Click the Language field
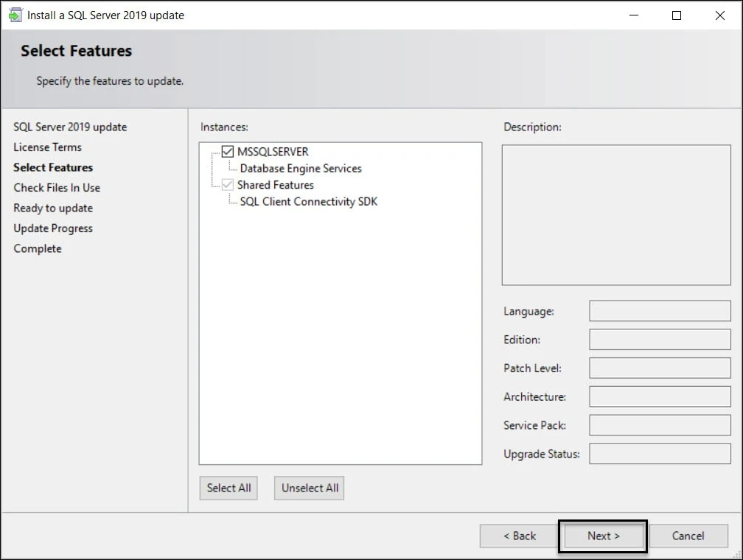This screenshot has height=560, width=743. 660,311
